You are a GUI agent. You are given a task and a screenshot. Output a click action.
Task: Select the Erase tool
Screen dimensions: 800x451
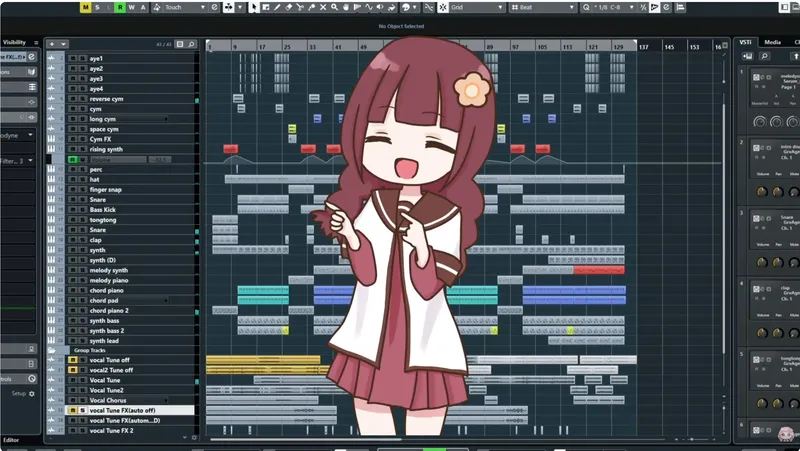(288, 7)
